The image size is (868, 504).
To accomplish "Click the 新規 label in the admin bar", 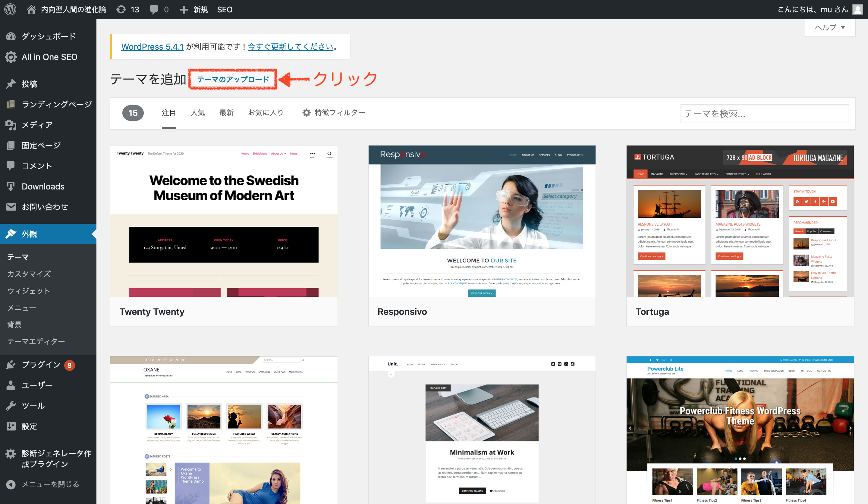I will pos(200,9).
